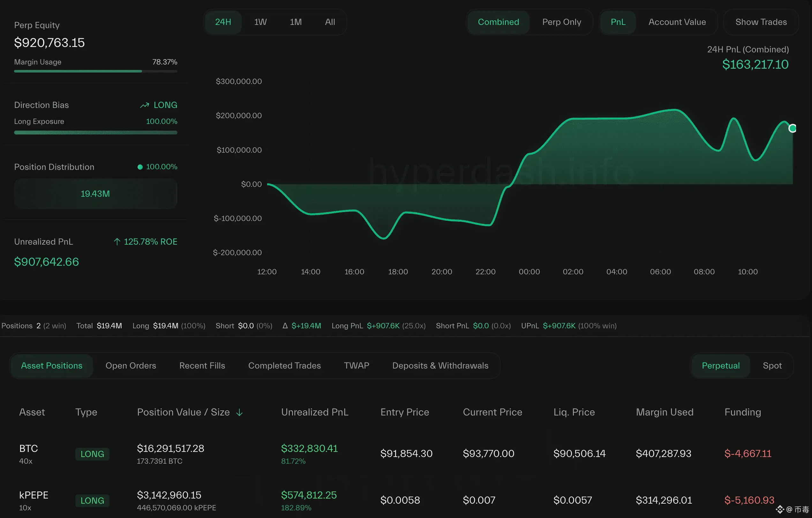Image resolution: width=812 pixels, height=518 pixels.
Task: Sort by Unrealized PnL column header
Action: (314, 412)
